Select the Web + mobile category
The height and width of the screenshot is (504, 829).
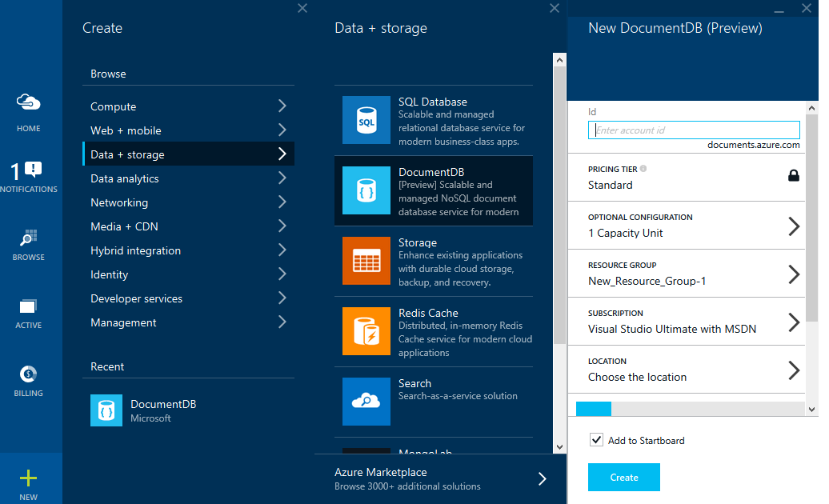pos(189,130)
